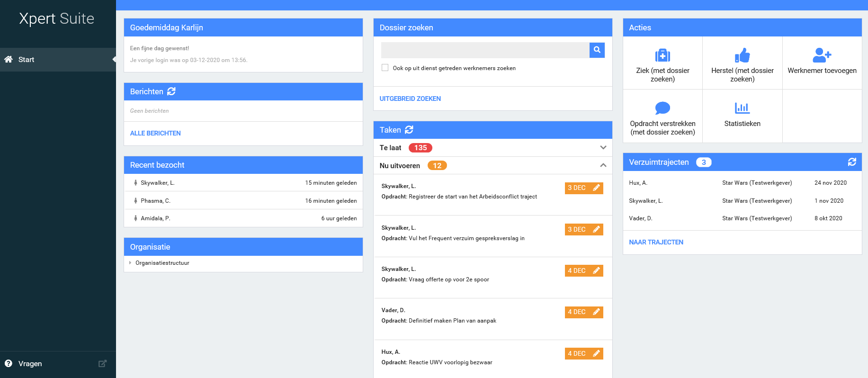The height and width of the screenshot is (378, 868).
Task: Expand the Te laat tasks section
Action: [x=603, y=147]
